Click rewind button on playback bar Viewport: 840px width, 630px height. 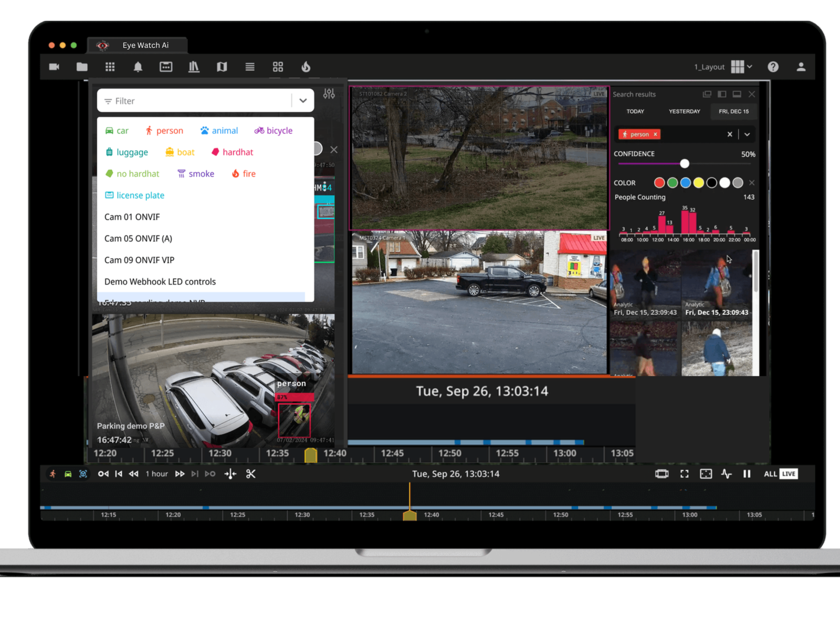click(x=134, y=474)
